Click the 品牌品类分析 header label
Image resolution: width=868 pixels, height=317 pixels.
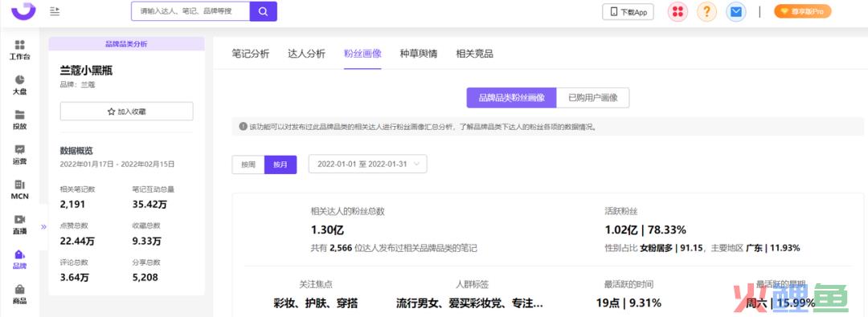[x=127, y=43]
